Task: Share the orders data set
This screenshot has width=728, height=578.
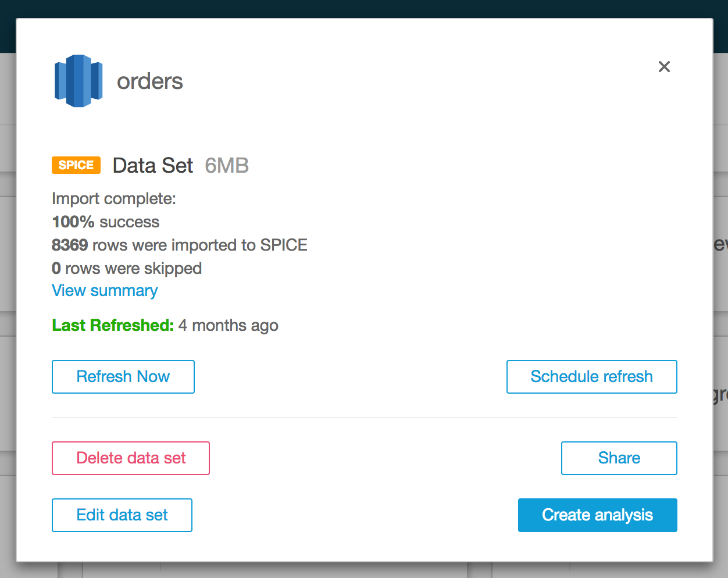Action: (x=619, y=458)
